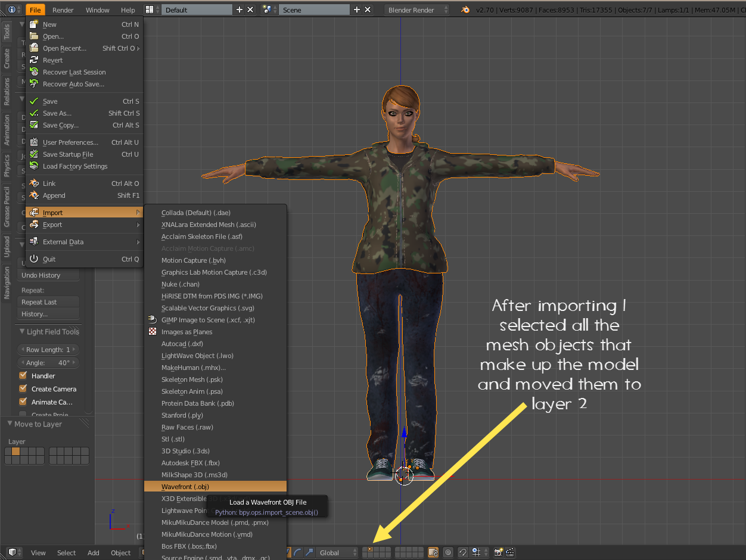Adjust the Angle 40° value field
This screenshot has height=560, width=746.
(48, 363)
